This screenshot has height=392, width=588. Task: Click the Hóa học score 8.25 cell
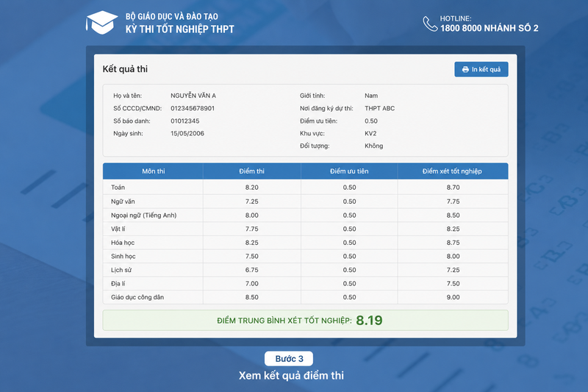[251, 243]
